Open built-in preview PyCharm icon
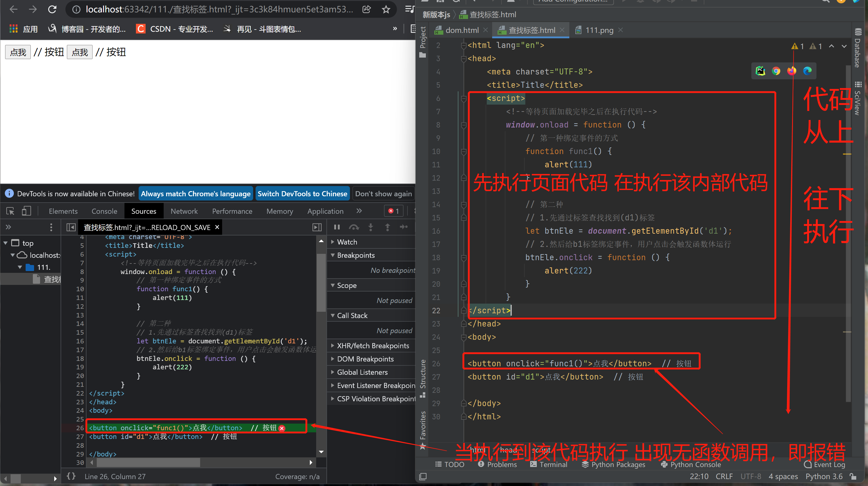Viewport: 868px width, 486px height. pyautogui.click(x=760, y=71)
